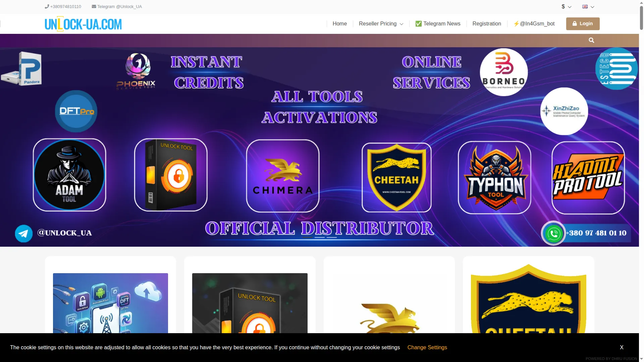The image size is (644, 362).
Task: Expand the Reseller Pricing menu
Action: tap(381, 24)
